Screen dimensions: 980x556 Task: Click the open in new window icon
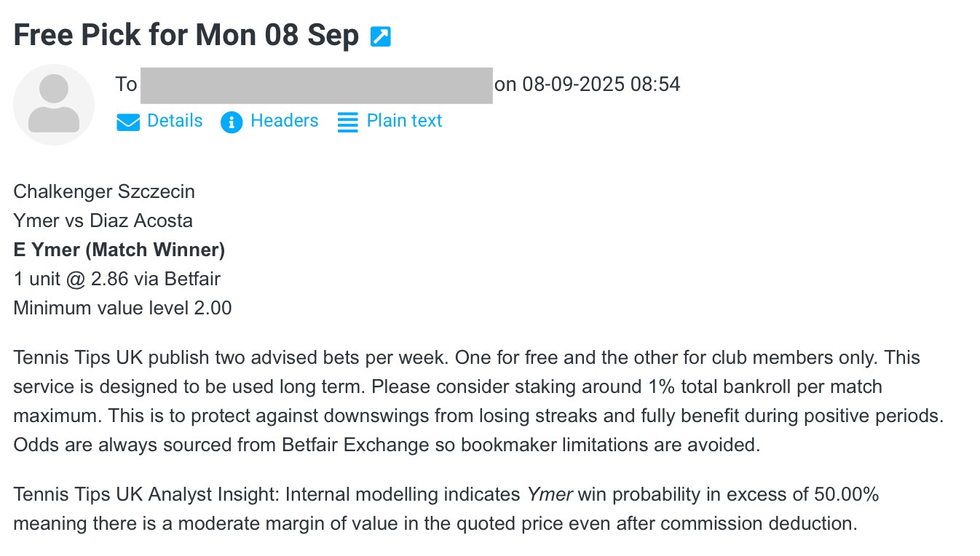[381, 36]
